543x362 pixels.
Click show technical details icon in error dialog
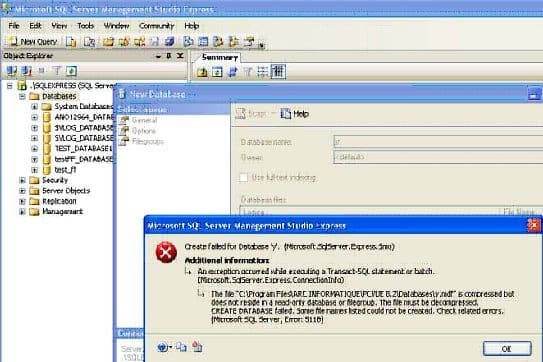tap(197, 347)
